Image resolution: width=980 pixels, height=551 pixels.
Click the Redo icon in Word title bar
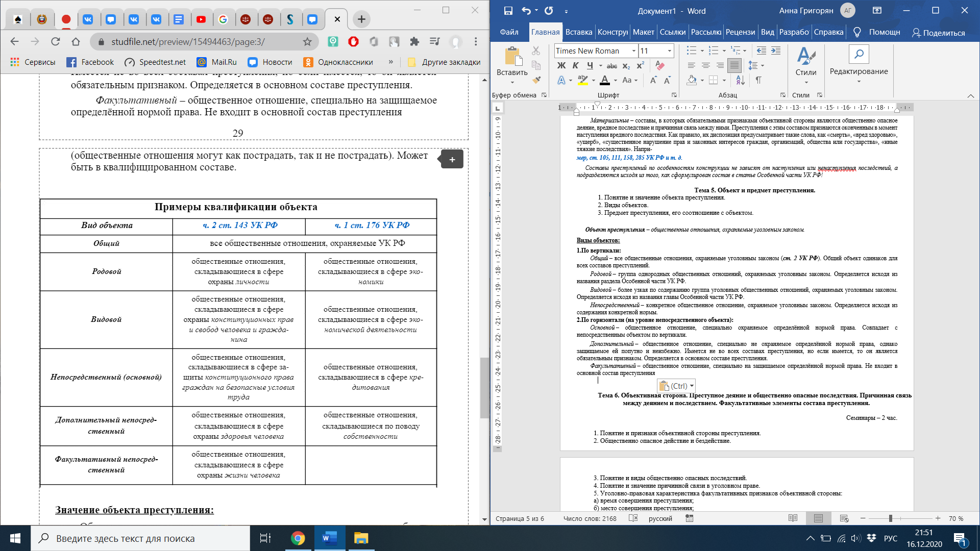click(x=549, y=11)
